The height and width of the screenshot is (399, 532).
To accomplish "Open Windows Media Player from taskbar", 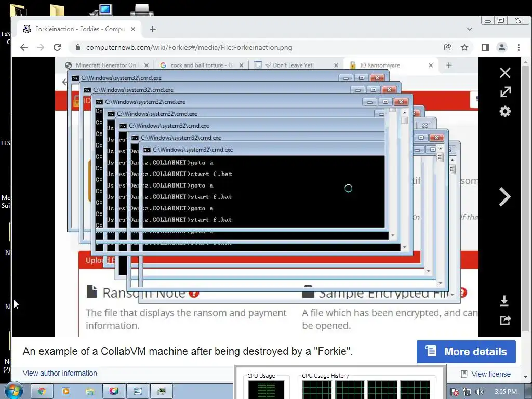I will (x=65, y=391).
